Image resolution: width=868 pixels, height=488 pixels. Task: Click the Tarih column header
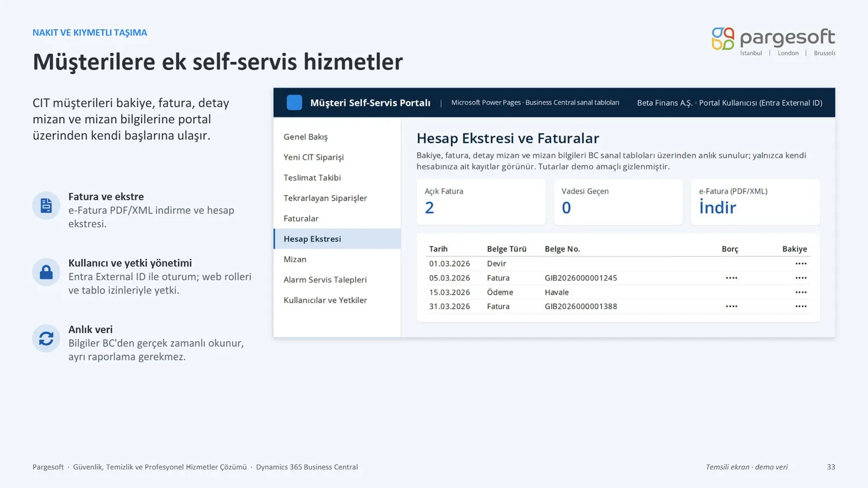tap(438, 249)
